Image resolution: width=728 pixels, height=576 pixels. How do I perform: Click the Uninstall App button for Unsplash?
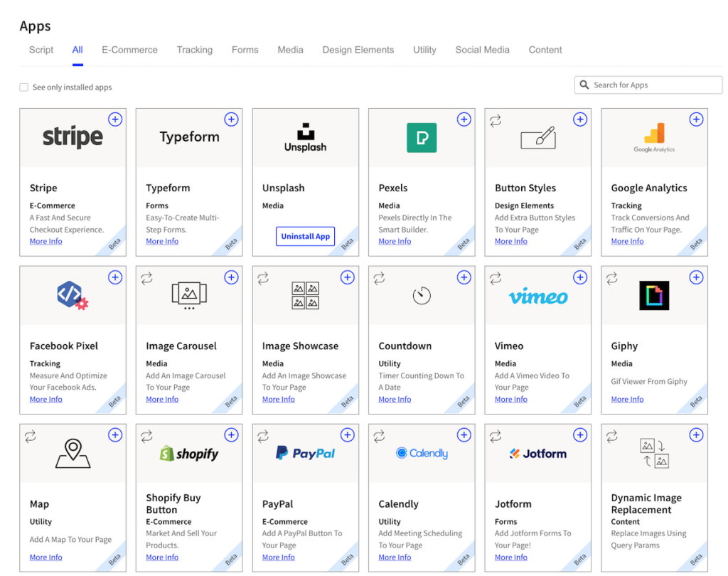coord(305,236)
